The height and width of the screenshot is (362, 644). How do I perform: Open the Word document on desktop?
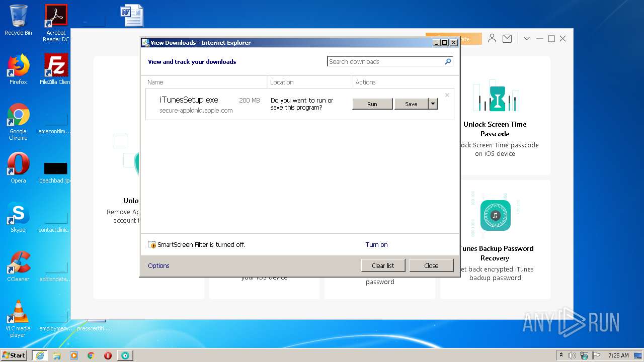coord(132,16)
